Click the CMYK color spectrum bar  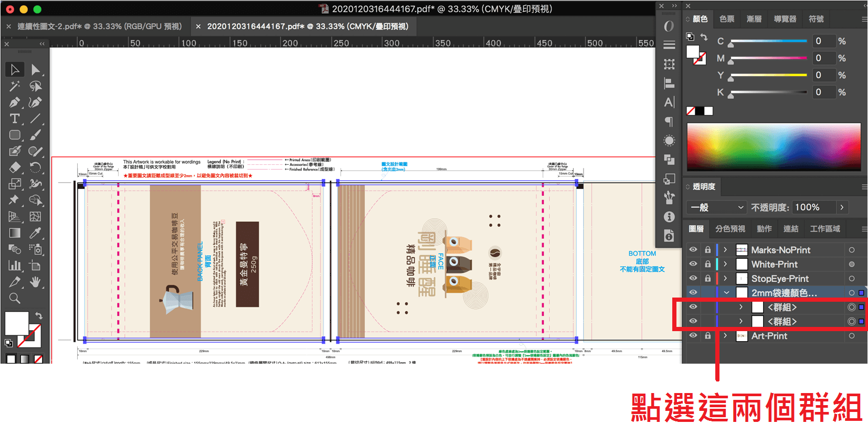[774, 147]
